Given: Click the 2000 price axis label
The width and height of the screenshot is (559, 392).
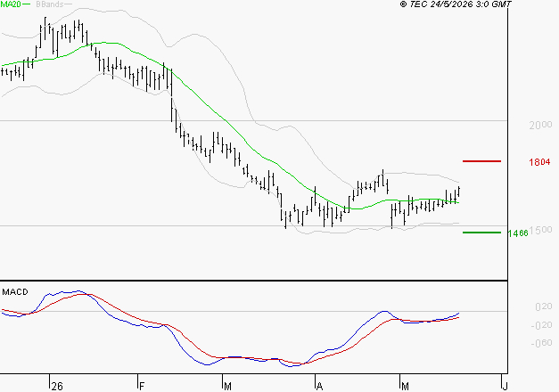Looking at the screenshot, I should coord(541,125).
